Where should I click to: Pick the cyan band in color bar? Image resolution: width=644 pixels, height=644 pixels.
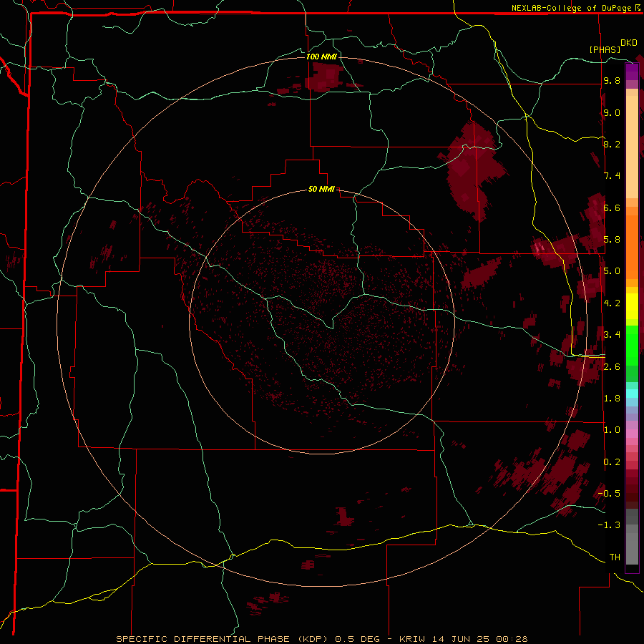click(632, 394)
